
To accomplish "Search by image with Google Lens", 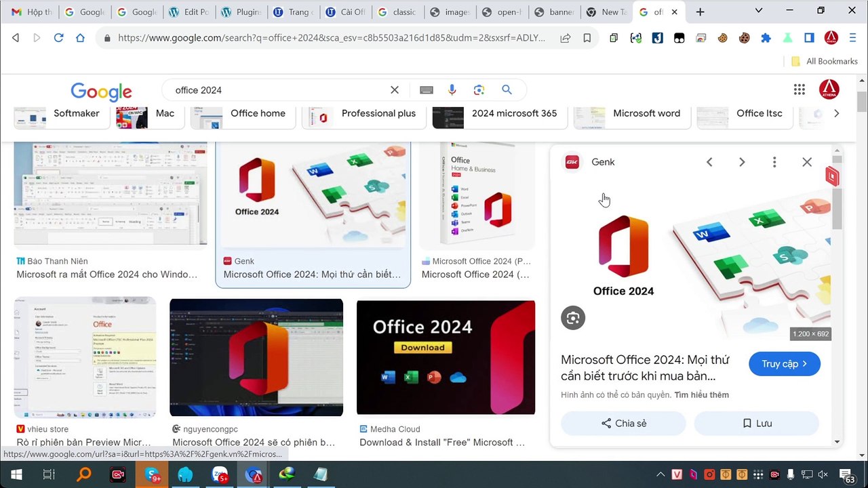I will (x=479, y=90).
